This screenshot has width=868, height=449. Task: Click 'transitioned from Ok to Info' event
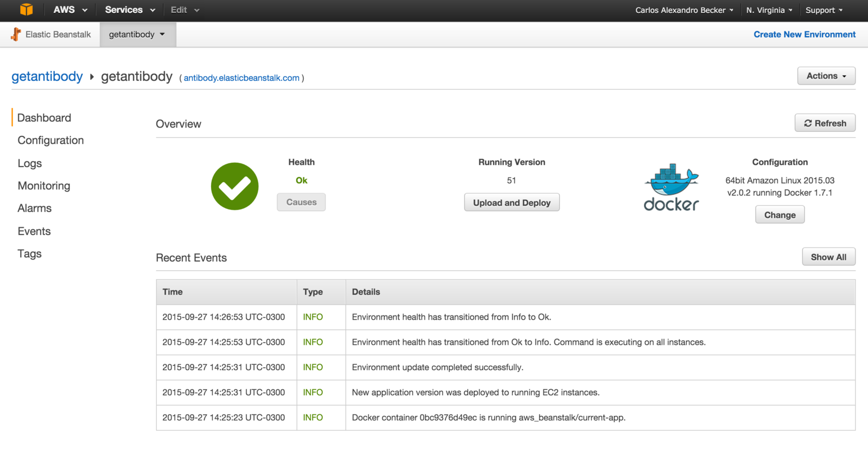pos(529,342)
